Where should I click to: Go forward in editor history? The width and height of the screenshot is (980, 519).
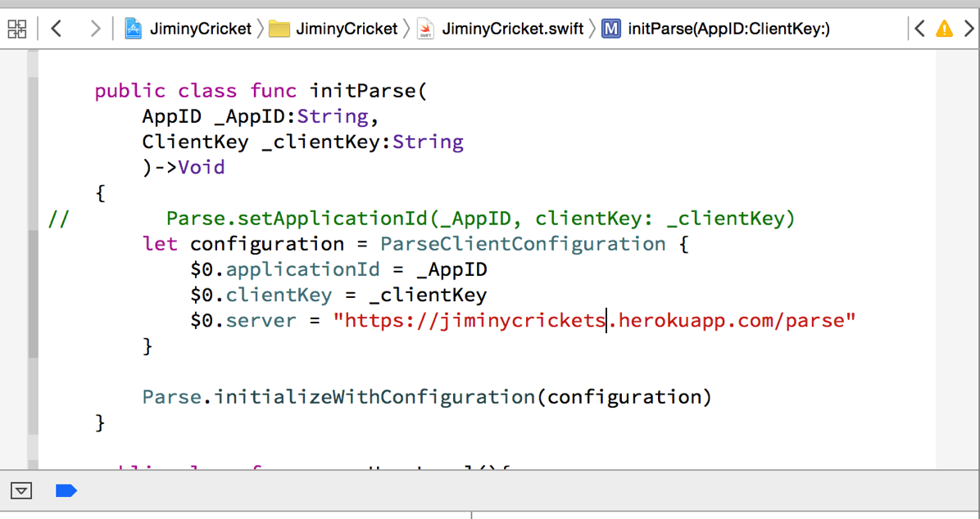[94, 28]
